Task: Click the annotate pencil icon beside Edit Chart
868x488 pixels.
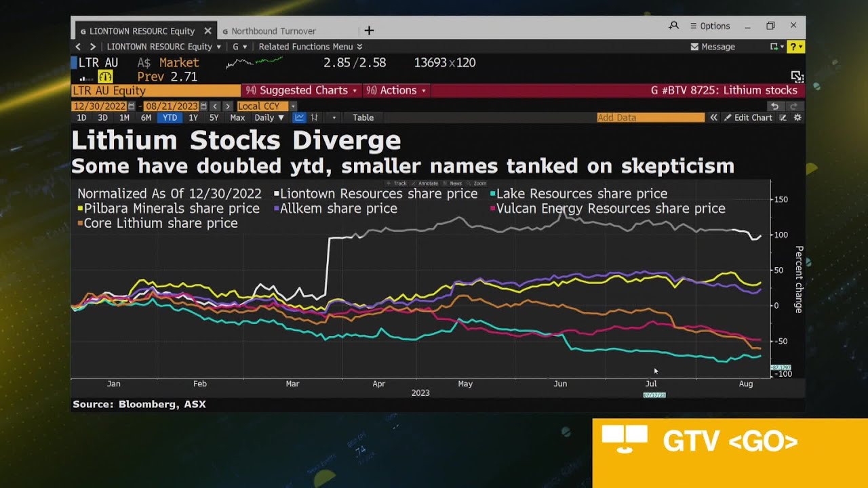Action: click(x=783, y=117)
